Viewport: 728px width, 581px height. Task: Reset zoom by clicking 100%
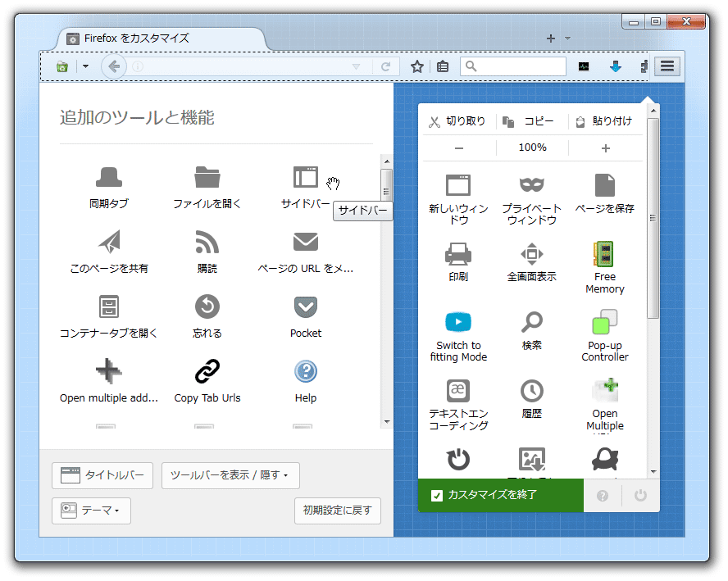coord(532,148)
